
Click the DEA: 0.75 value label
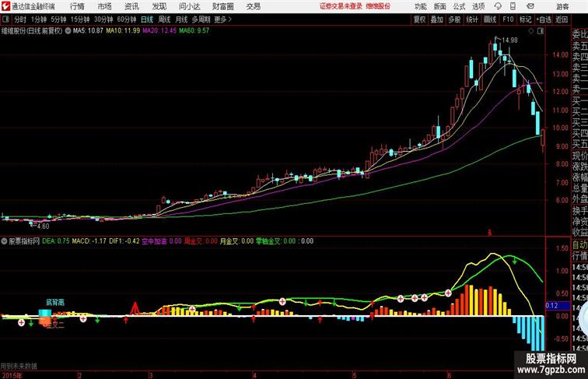[x=56, y=241]
